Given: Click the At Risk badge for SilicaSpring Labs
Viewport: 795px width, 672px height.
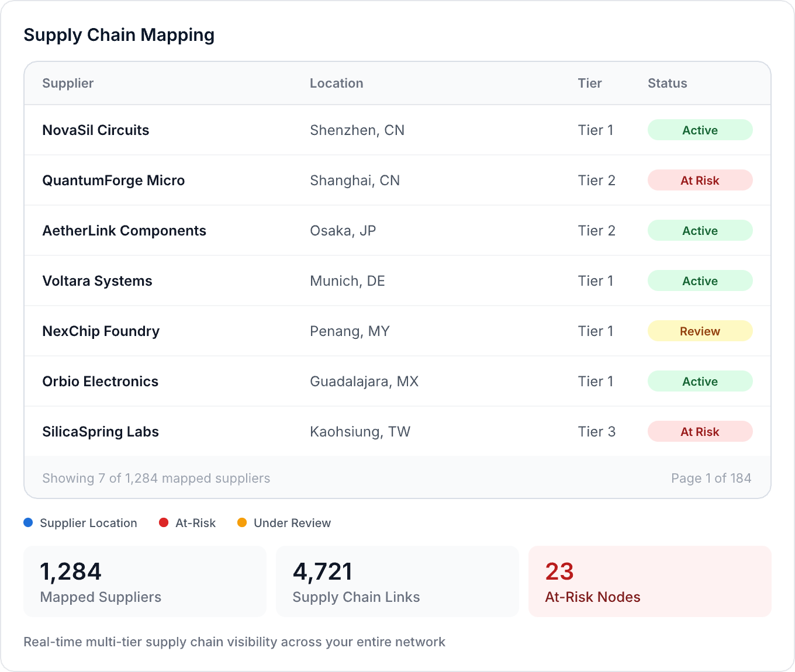Looking at the screenshot, I should [x=700, y=431].
